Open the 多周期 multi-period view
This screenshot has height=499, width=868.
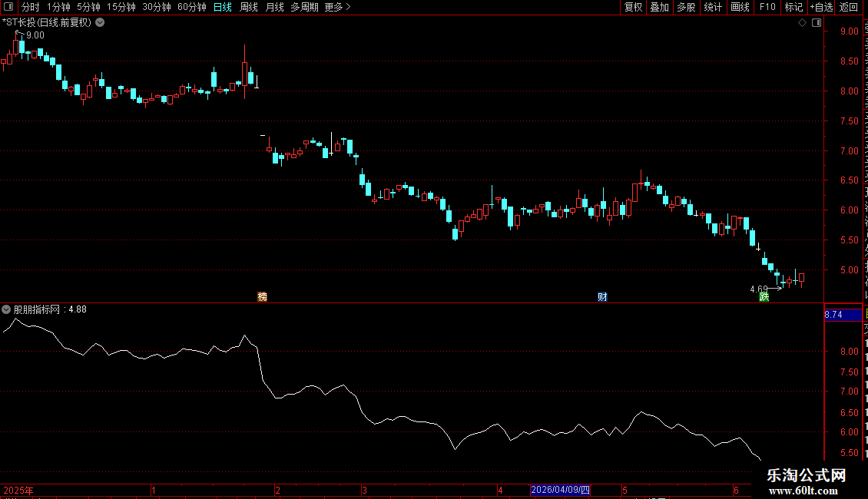pyautogui.click(x=304, y=7)
